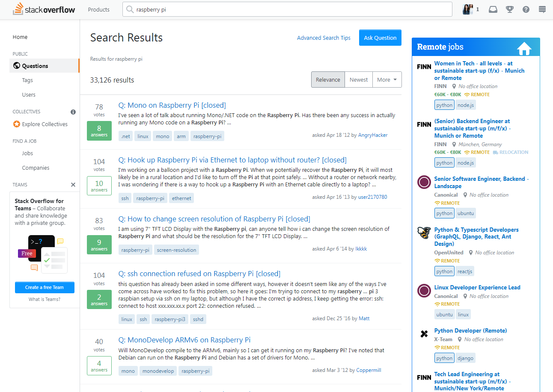Click the Collectives info icon
The height and width of the screenshot is (392, 553).
73,112
